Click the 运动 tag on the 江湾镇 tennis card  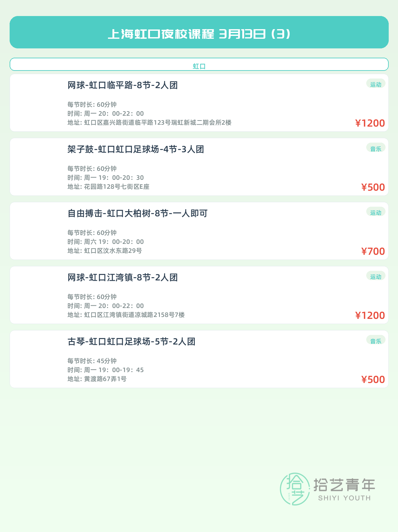coord(376,277)
